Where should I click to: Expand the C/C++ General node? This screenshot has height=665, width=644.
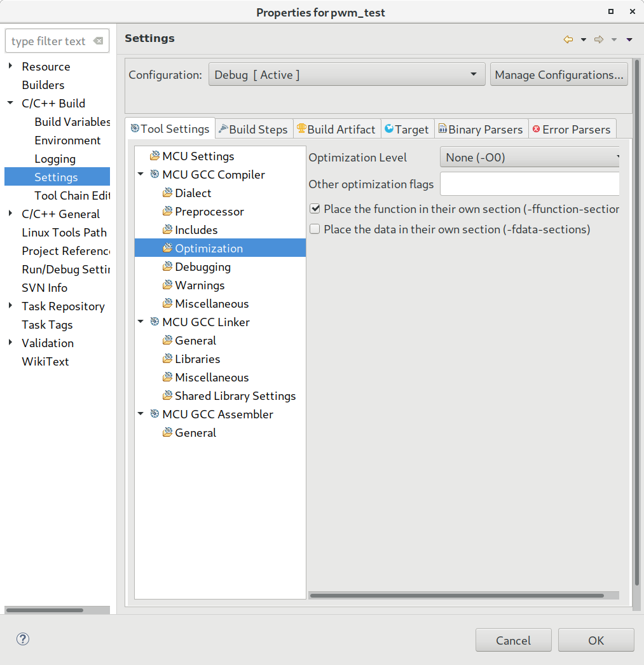(11, 214)
